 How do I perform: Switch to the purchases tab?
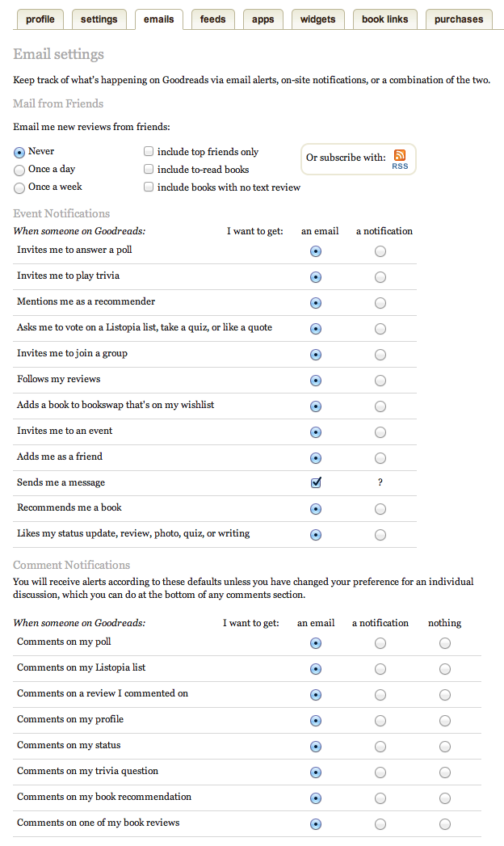(x=458, y=19)
